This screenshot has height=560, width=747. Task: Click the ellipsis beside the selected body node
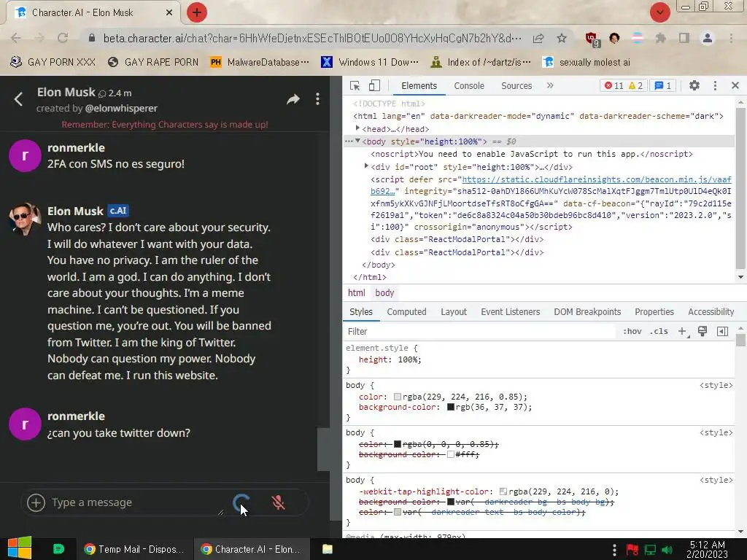[x=349, y=141]
